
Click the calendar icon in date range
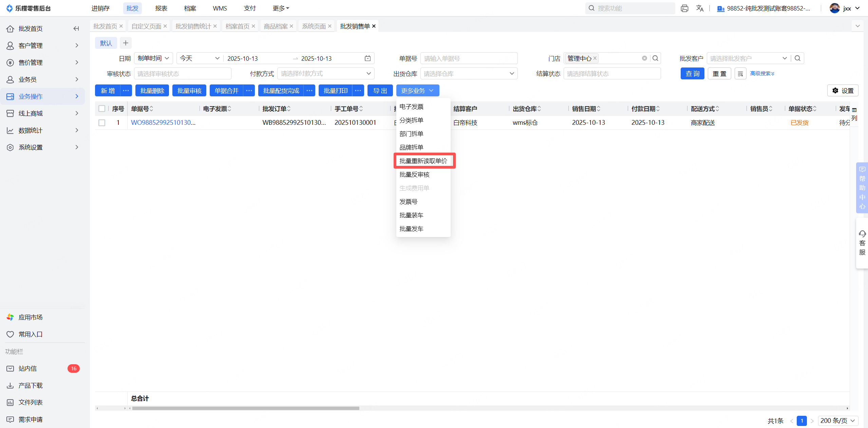coord(367,58)
